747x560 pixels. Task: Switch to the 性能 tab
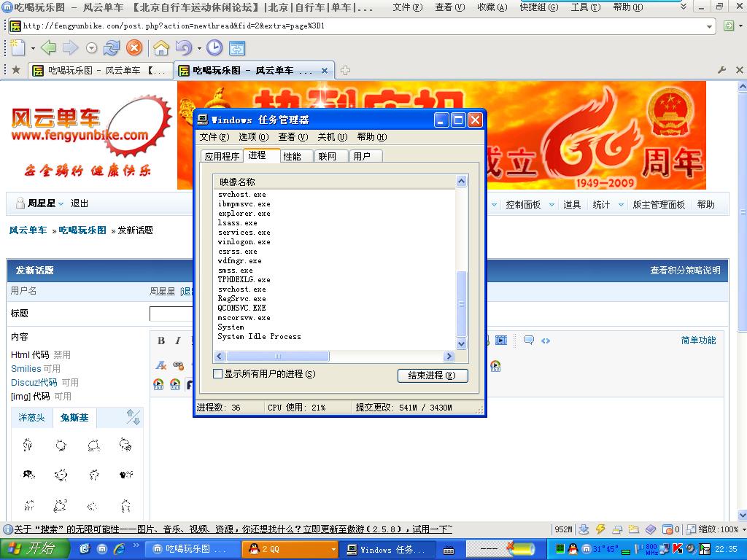coord(293,156)
